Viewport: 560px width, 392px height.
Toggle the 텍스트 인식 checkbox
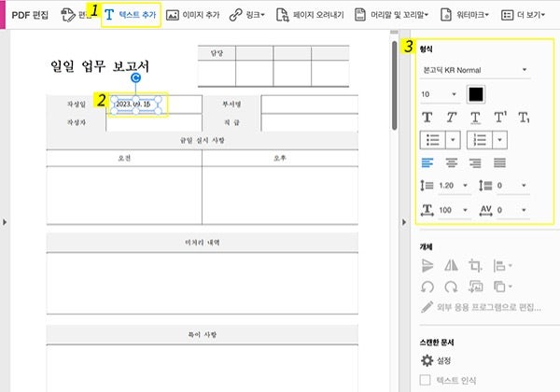(x=425, y=380)
